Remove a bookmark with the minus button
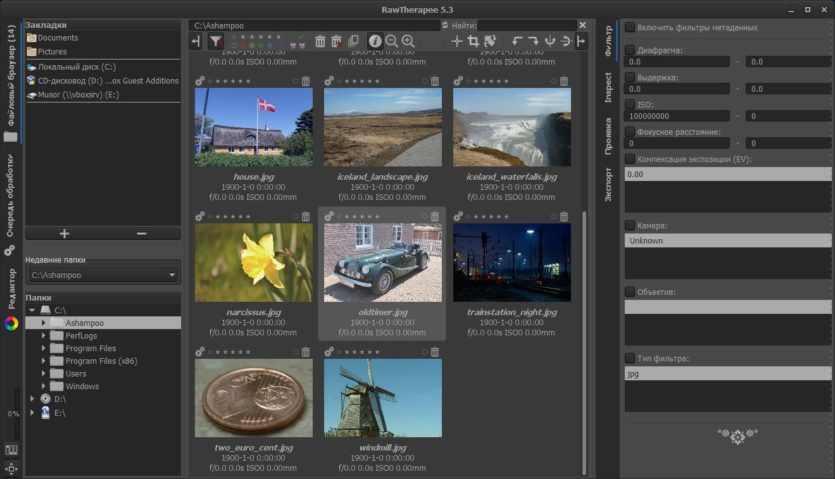The image size is (835, 479). tap(142, 233)
